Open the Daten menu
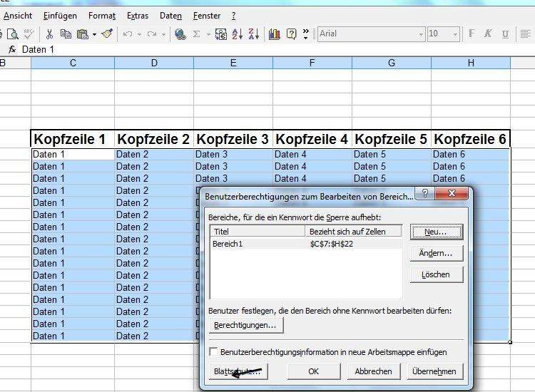Viewport: 535px width, 392px height. [170, 16]
